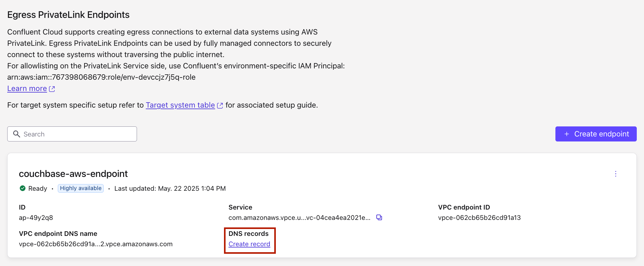Viewport: 644px width, 266px height.
Task: Open the Target system table link
Action: [x=180, y=105]
